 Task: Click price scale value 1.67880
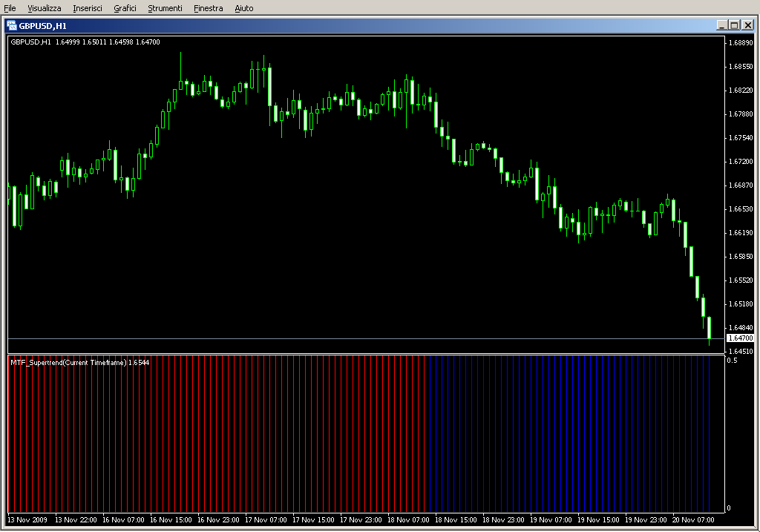coord(741,114)
